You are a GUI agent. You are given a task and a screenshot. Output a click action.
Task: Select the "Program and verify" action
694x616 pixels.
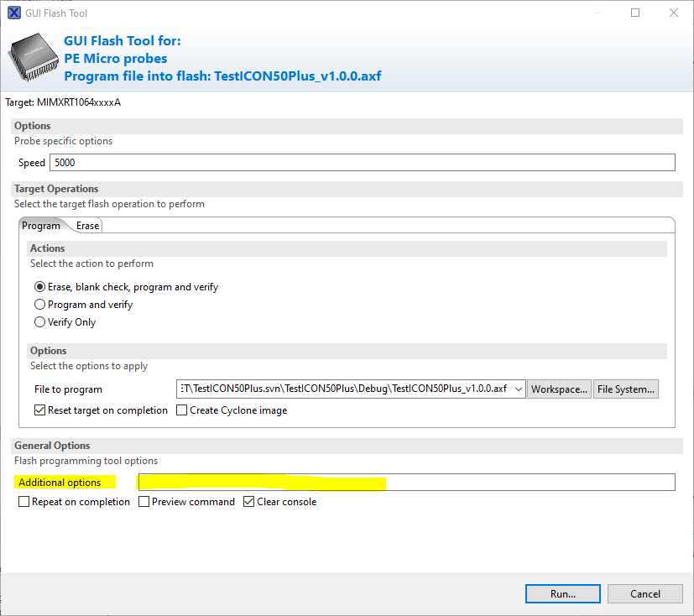click(x=39, y=304)
